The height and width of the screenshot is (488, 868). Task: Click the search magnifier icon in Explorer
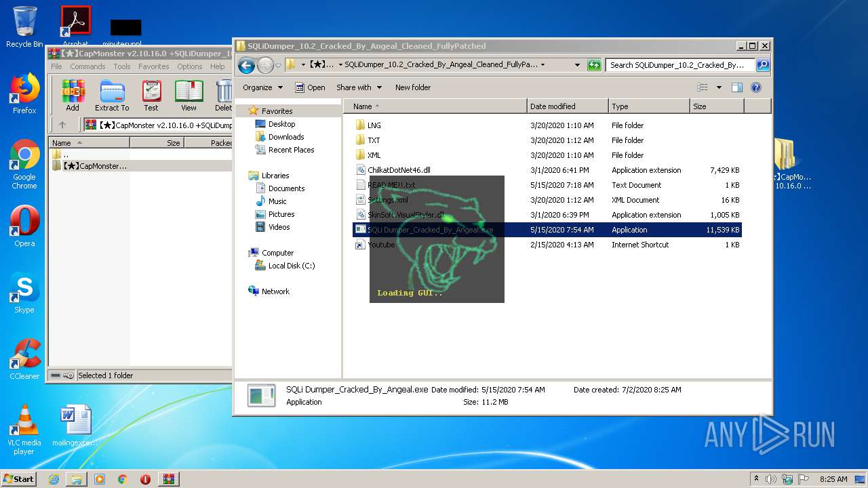[763, 65]
